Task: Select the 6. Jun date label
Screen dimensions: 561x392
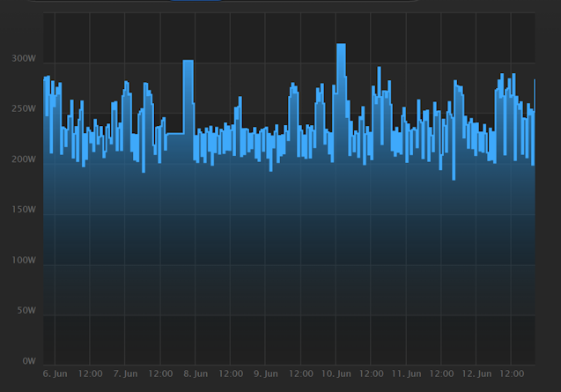Action: (x=55, y=374)
